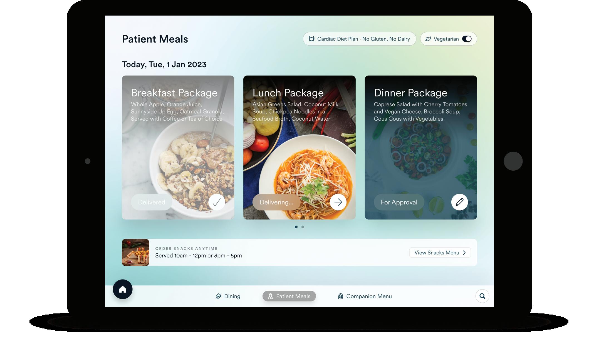Open the snacks sandwich thumbnail
Image resolution: width=599 pixels, height=364 pixels.
135,253
